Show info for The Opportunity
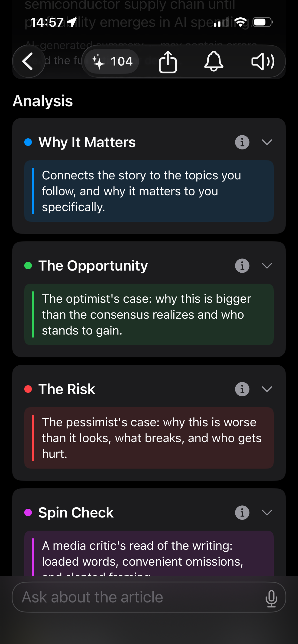Screen dimensions: 298x644 point(242,265)
